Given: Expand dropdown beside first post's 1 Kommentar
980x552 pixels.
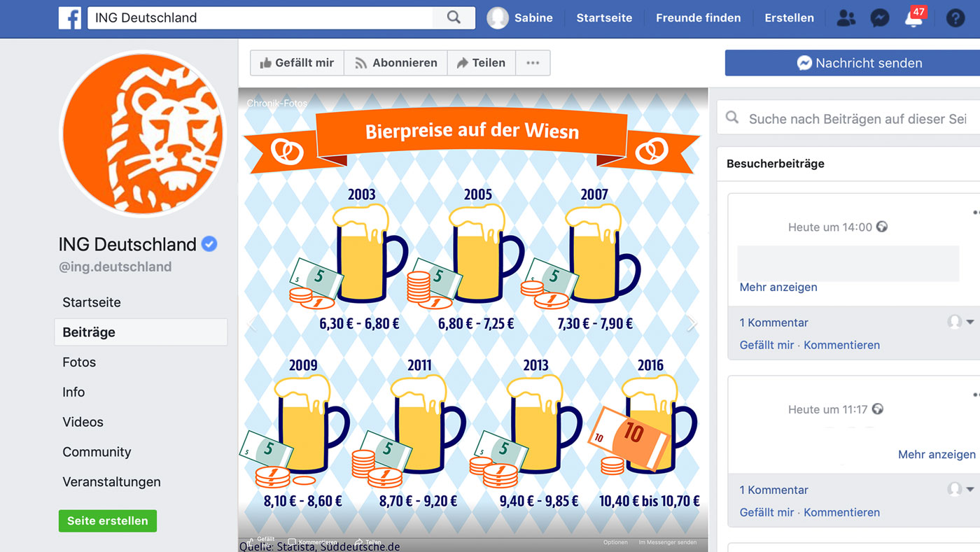Looking at the screenshot, I should pos(969,323).
